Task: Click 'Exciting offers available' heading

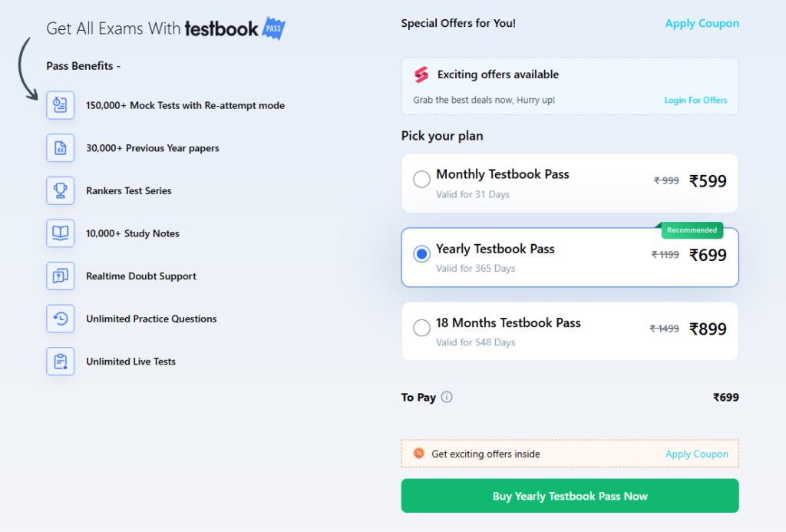Action: 498,74
